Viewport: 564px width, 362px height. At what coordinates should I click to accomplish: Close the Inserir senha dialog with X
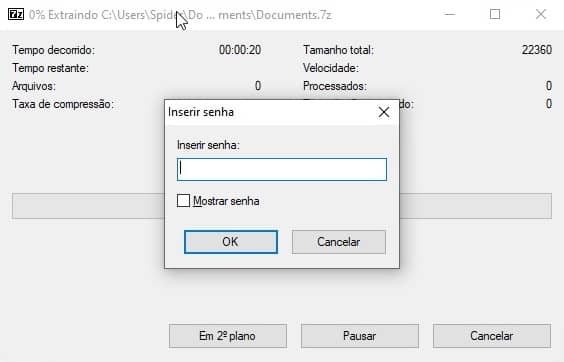pyautogui.click(x=384, y=112)
